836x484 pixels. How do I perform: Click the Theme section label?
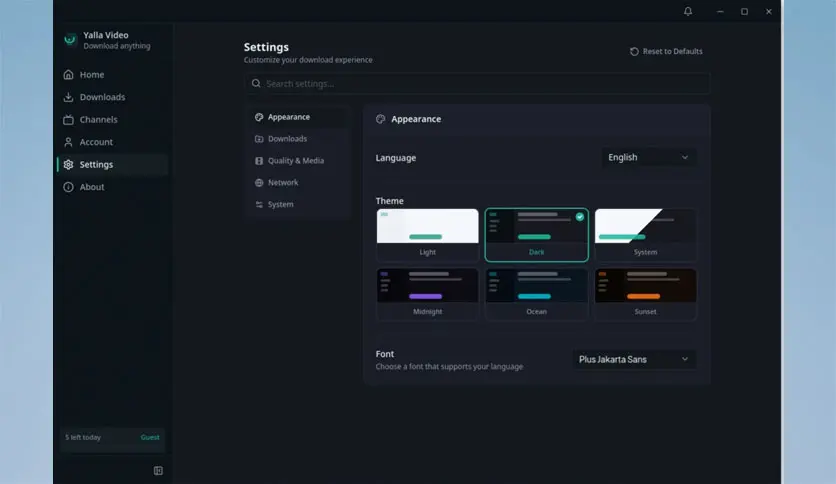[x=390, y=201]
